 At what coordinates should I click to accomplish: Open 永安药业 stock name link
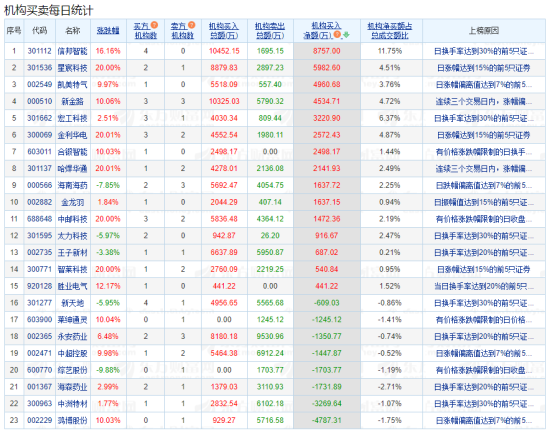[73, 336]
